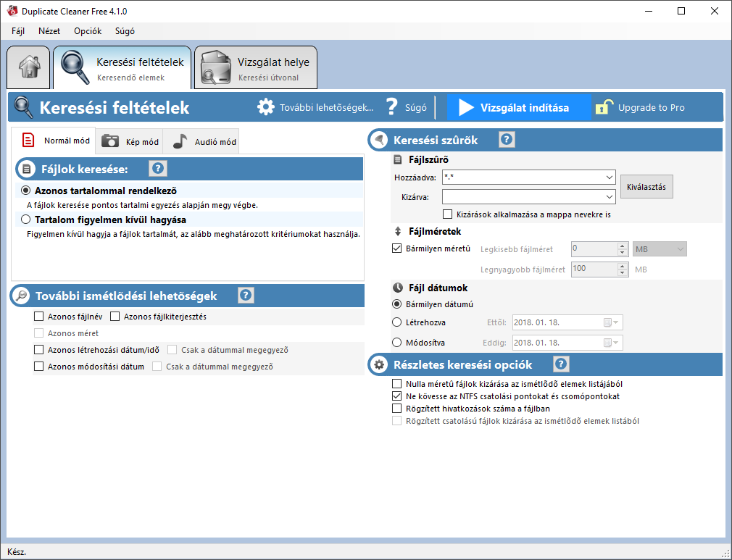Click the Súgó question mark icon

[392, 106]
